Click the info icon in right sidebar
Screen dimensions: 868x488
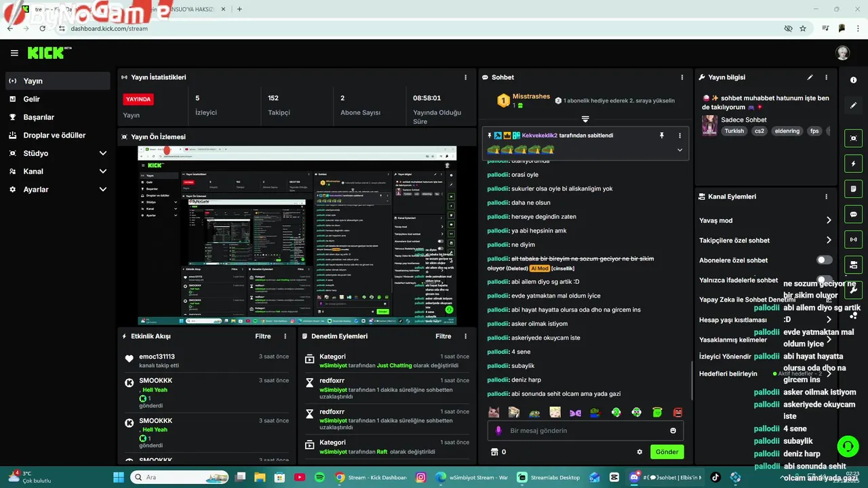[853, 80]
